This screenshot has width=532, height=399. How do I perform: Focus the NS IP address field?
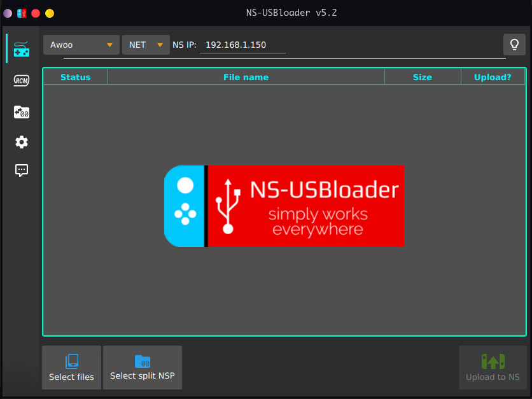(242, 45)
